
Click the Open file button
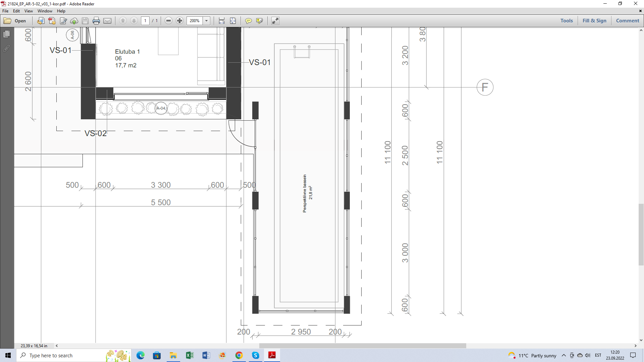point(15,21)
